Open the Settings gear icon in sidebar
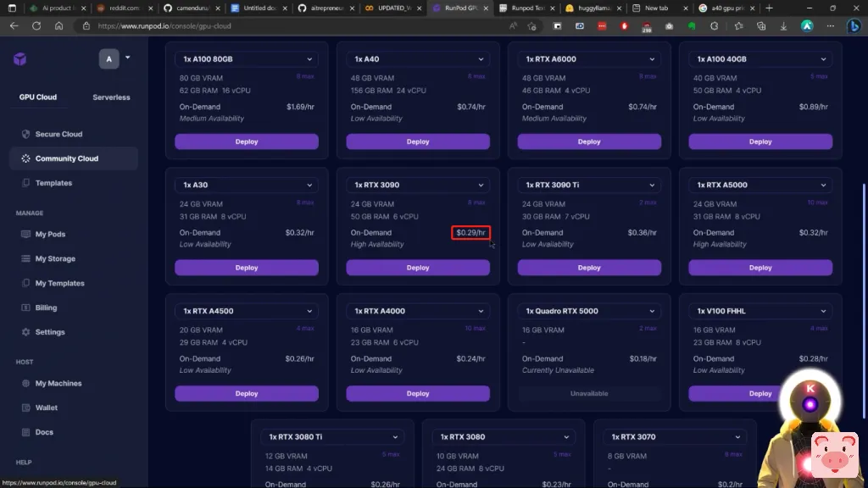Screen dimensions: 868x488 (x=25, y=332)
